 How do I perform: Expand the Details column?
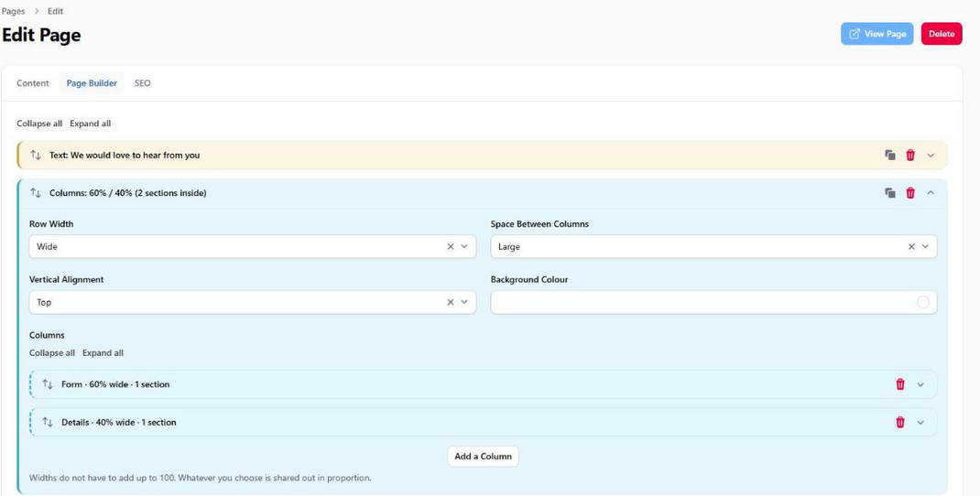tap(920, 423)
